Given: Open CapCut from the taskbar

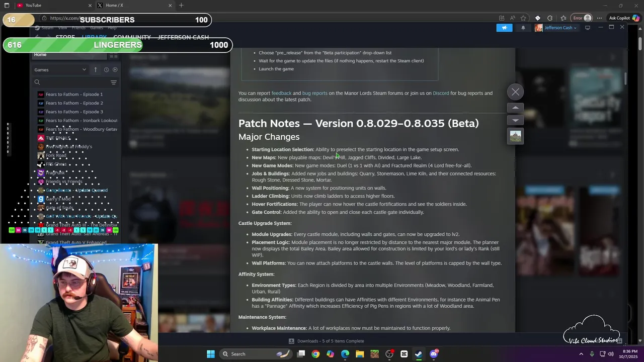Looking at the screenshot, I should pos(404,354).
